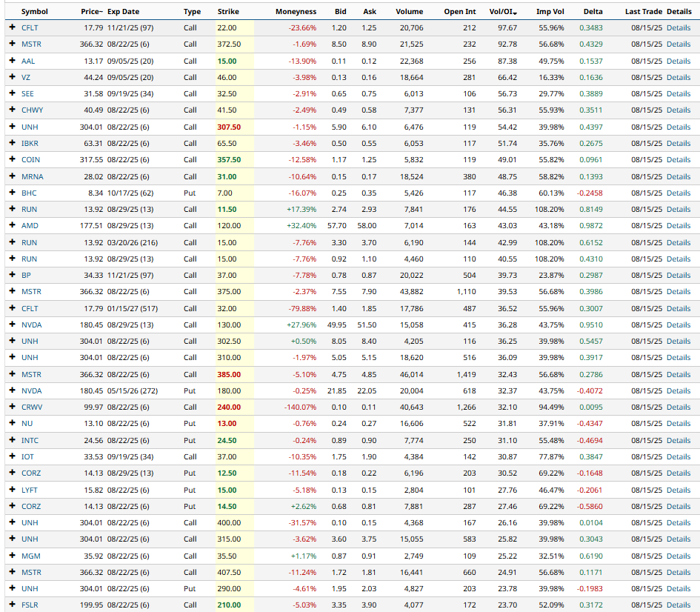Viewport: 700px width, 612px height.
Task: Open the FSLR symbol link
Action: [x=30, y=605]
